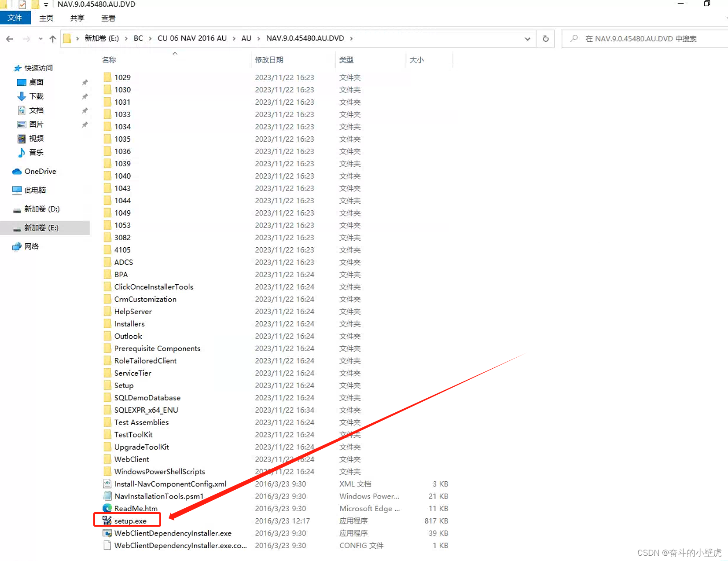The height and width of the screenshot is (561, 728).
Task: Refresh the current folder view
Action: click(x=546, y=39)
